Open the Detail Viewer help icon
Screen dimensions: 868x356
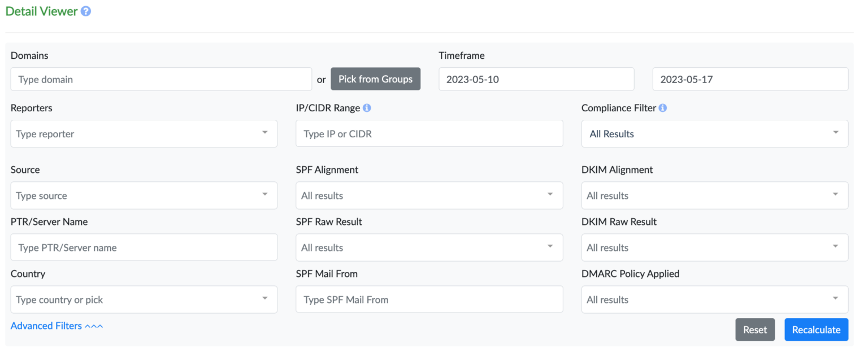point(86,11)
